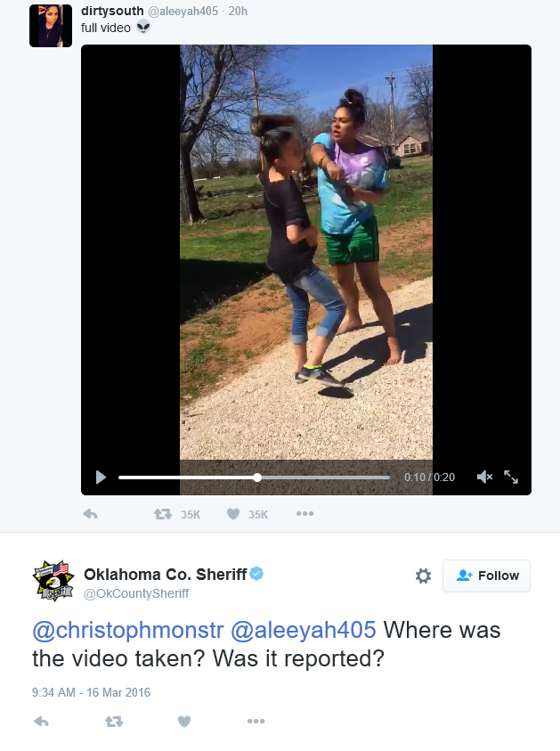Reply to the Oklahoma Co. Sheriff tweet
This screenshot has width=560, height=751.
point(42,722)
